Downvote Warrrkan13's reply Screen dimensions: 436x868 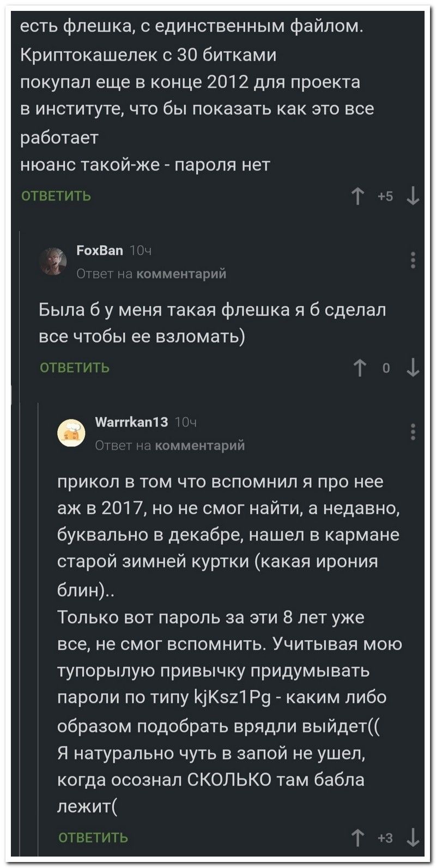coord(414,838)
